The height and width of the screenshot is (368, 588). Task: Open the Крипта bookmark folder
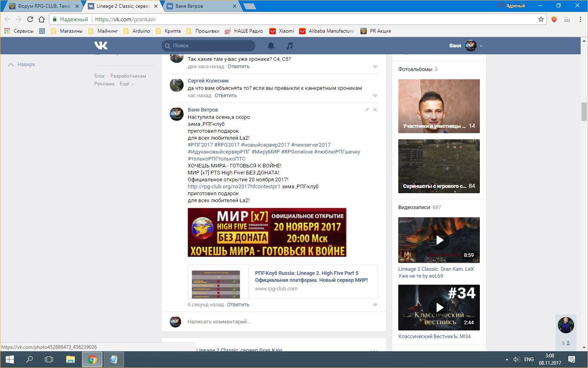pyautogui.click(x=168, y=31)
